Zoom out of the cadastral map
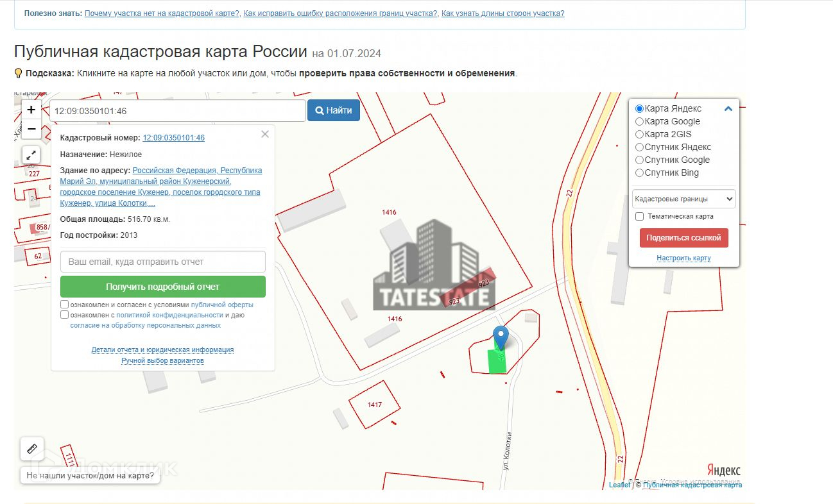This screenshot has width=833, height=504. [x=31, y=129]
